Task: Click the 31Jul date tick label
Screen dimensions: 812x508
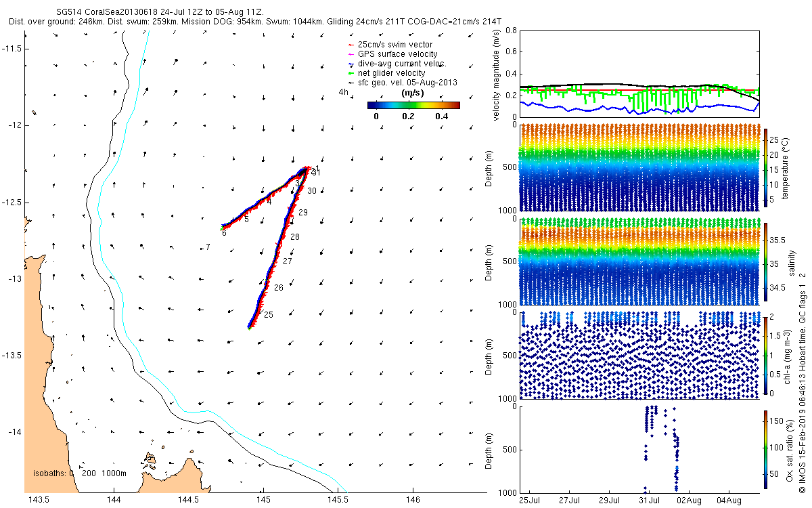Action: [x=650, y=501]
